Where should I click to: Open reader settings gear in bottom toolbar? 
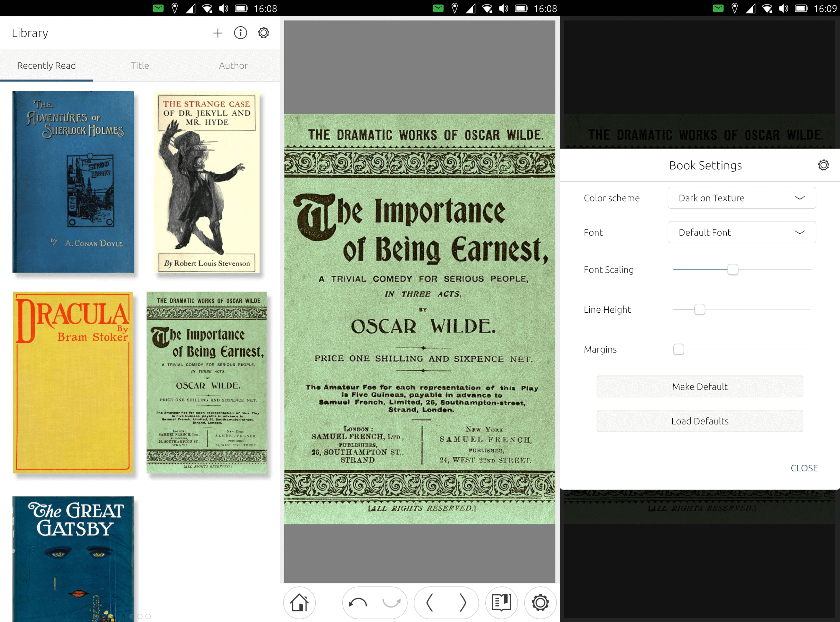540,602
